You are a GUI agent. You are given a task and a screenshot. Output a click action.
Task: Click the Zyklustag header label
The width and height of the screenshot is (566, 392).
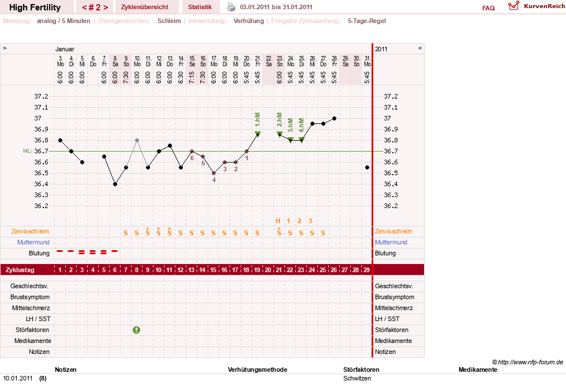(x=20, y=270)
